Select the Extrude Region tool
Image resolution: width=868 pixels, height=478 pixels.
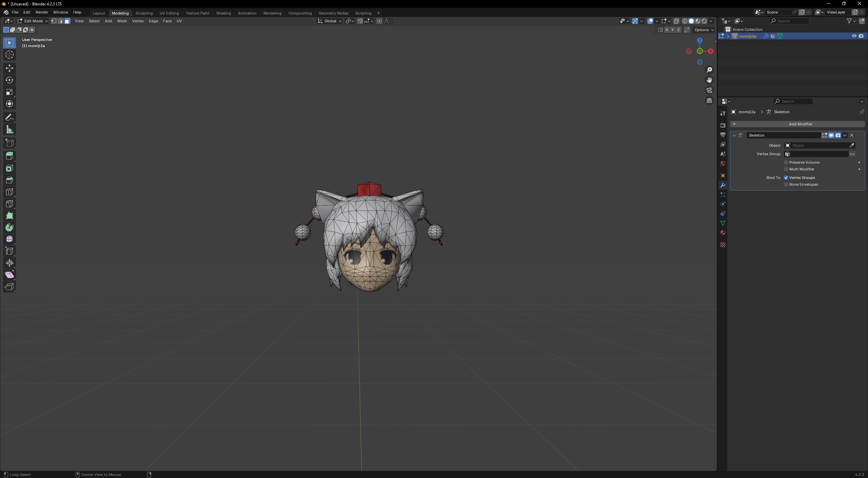click(9, 156)
